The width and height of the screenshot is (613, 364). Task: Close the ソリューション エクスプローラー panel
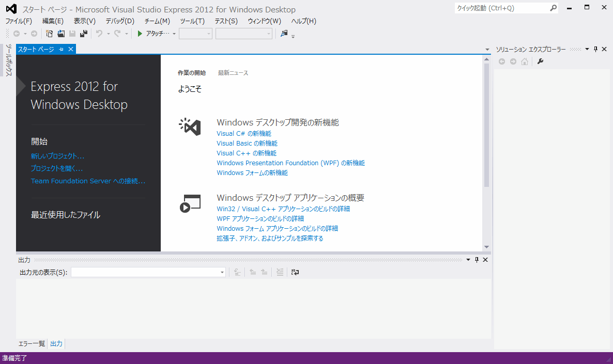coord(604,49)
